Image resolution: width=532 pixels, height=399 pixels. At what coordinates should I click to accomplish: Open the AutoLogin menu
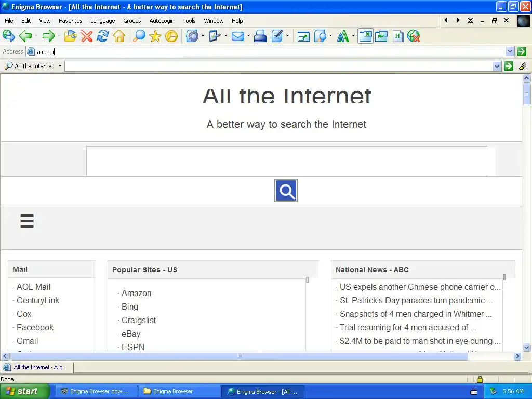click(162, 21)
